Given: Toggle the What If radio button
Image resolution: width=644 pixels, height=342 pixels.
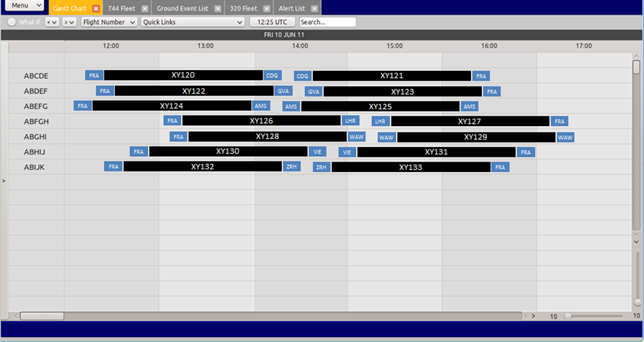Looking at the screenshot, I should pyautogui.click(x=12, y=22).
